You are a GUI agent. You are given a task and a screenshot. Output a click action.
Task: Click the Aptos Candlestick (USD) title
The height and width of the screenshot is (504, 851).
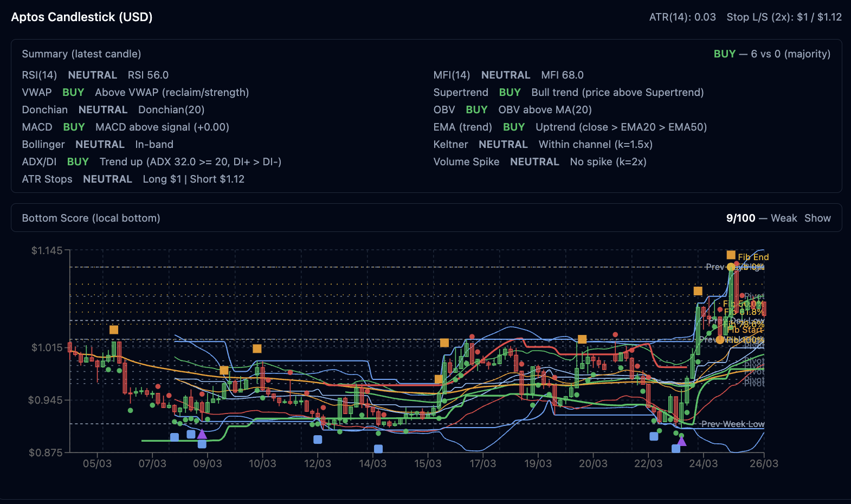click(x=82, y=17)
